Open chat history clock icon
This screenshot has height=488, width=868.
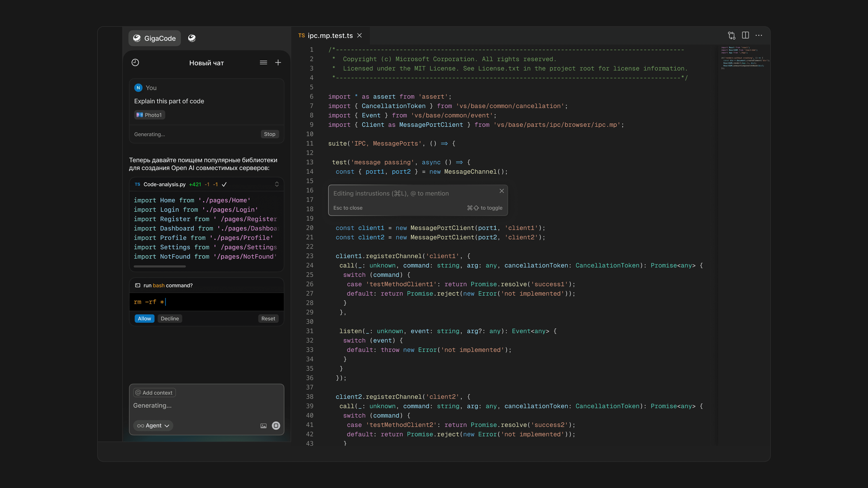click(x=135, y=63)
